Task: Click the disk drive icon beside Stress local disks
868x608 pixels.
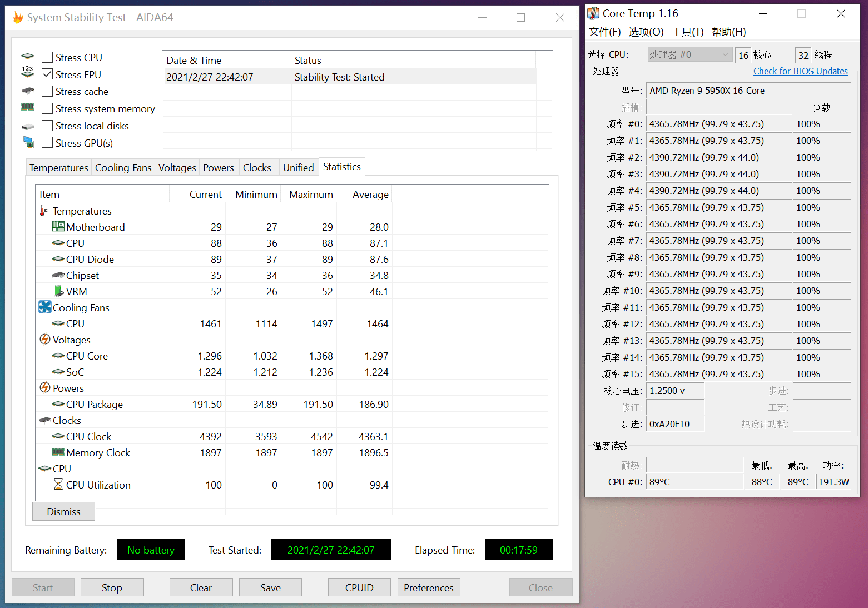Action: pyautogui.click(x=28, y=127)
